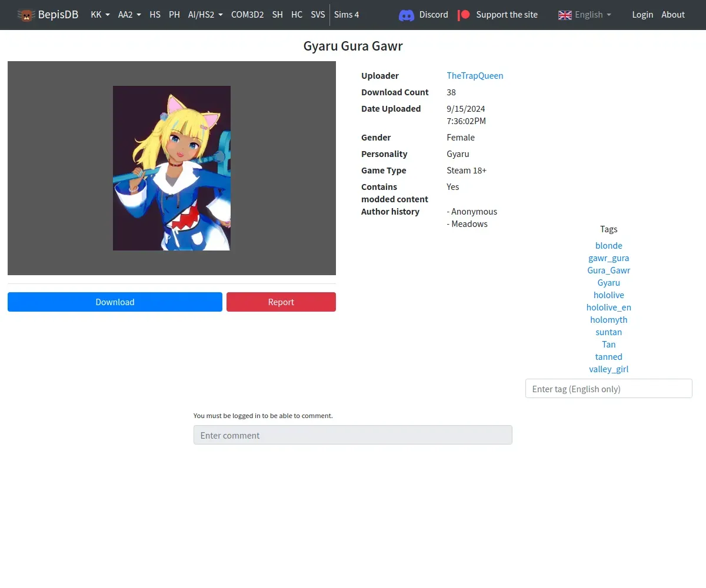Select the holomyth tag
Viewport: 706px width, 588px height.
[608, 319]
